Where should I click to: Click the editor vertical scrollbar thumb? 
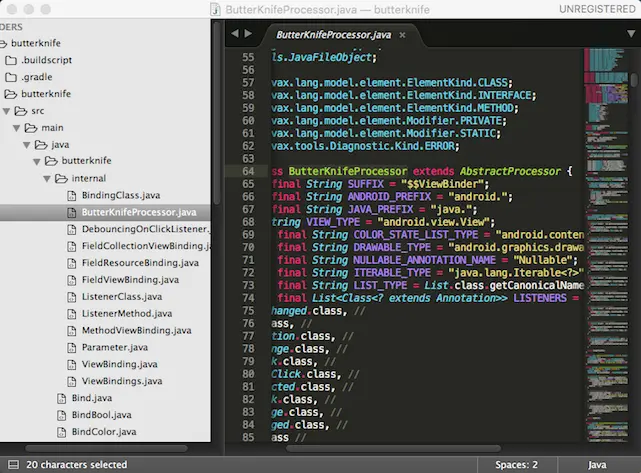(x=634, y=80)
